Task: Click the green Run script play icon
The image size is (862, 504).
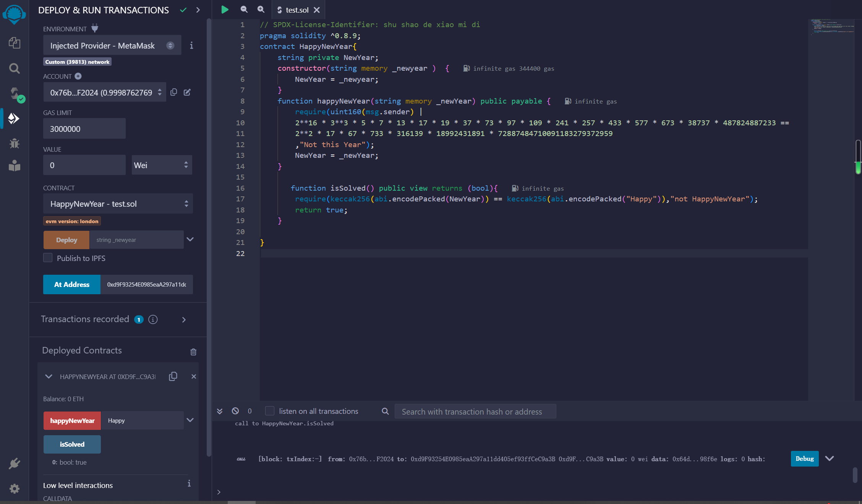Action: pyautogui.click(x=225, y=10)
